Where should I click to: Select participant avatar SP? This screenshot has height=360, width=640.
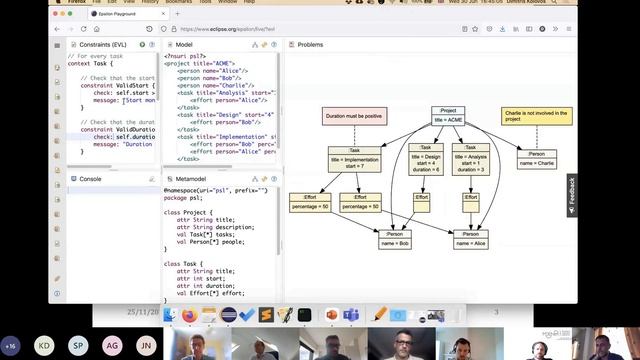click(78, 346)
